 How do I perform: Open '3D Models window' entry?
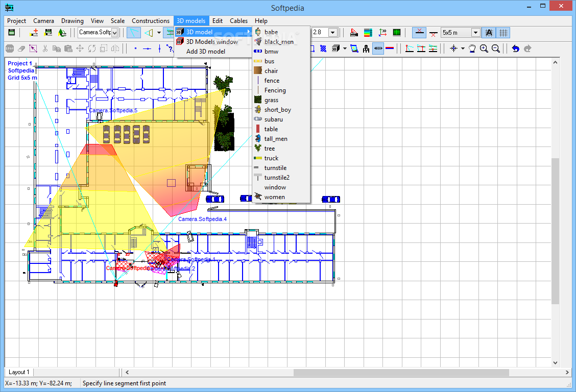click(x=211, y=41)
